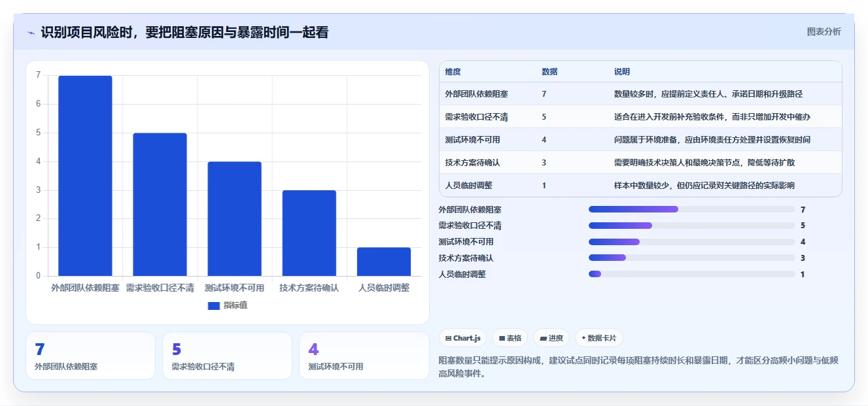Click the x-axis label 技术方案待确认 under the chart
This screenshot has height=406, width=868.
click(x=309, y=288)
